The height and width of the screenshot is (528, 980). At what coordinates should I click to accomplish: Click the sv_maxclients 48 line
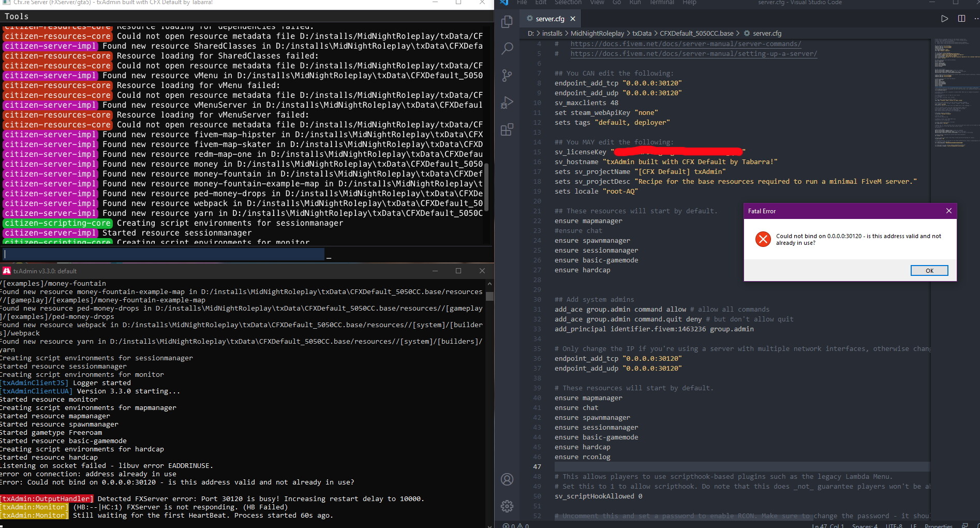click(x=586, y=102)
